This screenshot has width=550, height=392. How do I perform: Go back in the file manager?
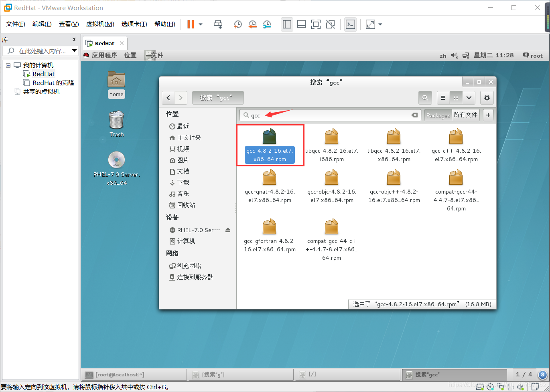coord(168,98)
